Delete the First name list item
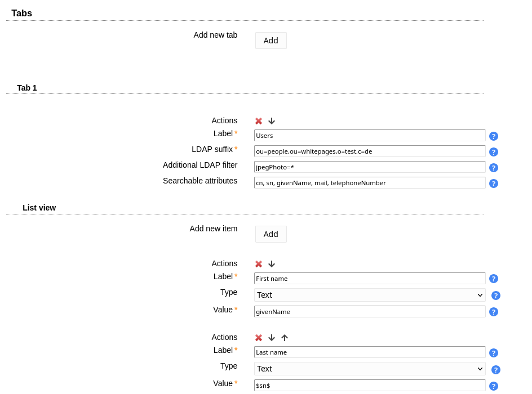532x394 pixels. (x=259, y=264)
